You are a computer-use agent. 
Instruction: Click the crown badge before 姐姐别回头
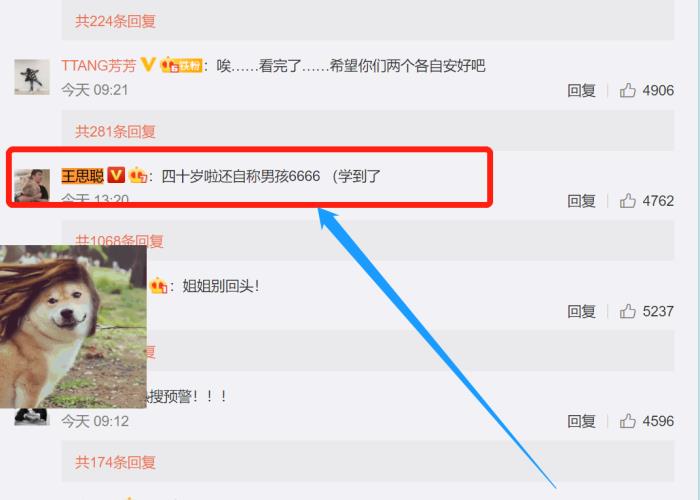(158, 286)
